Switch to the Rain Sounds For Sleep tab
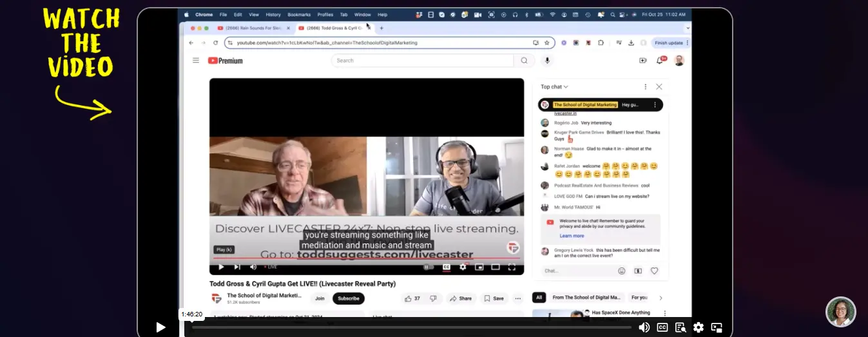The width and height of the screenshot is (868, 337). pos(253,28)
